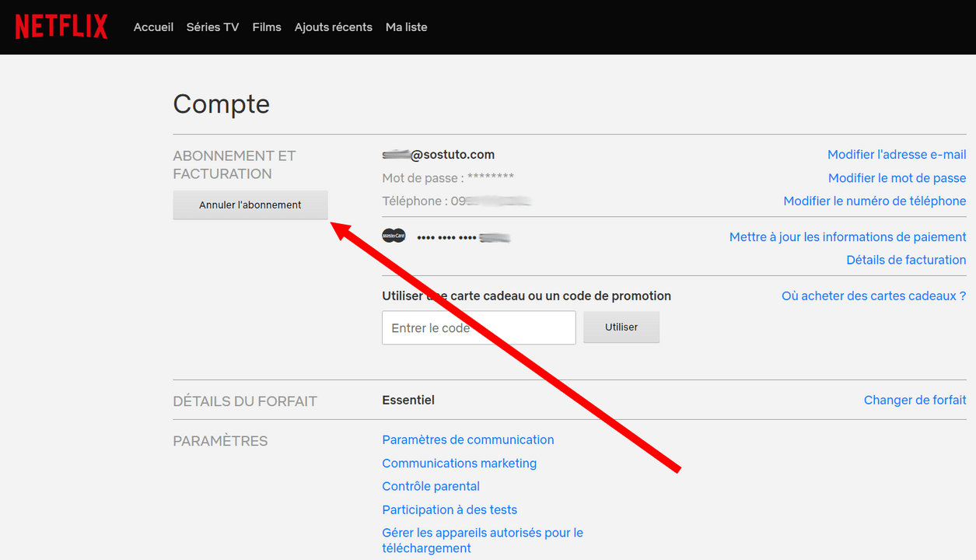Focus the Entrer le code field

click(479, 328)
